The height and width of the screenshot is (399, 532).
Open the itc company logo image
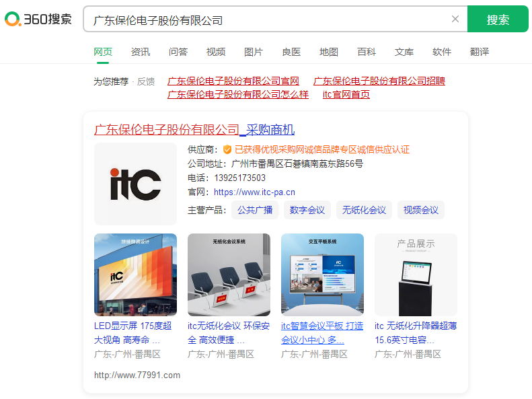(135, 184)
